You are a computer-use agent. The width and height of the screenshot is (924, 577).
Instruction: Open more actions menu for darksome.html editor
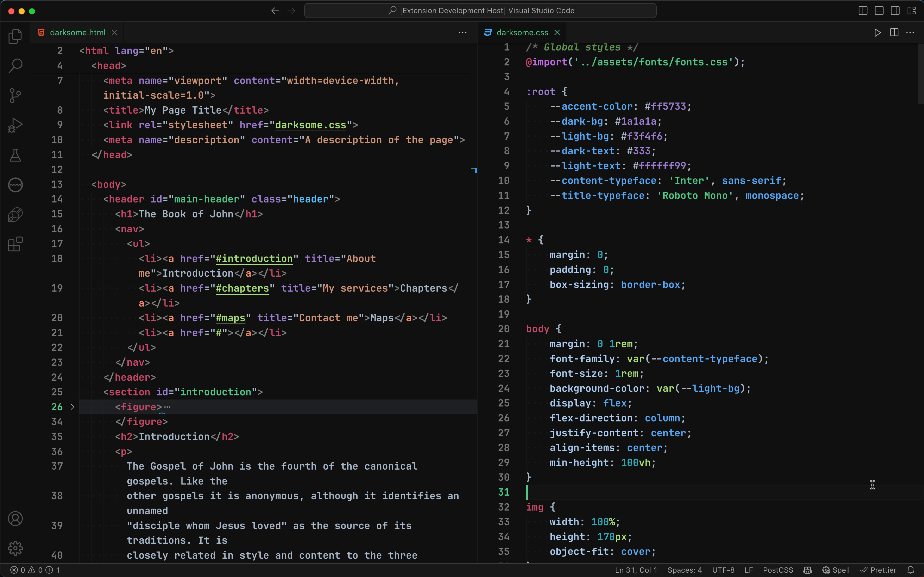click(462, 32)
